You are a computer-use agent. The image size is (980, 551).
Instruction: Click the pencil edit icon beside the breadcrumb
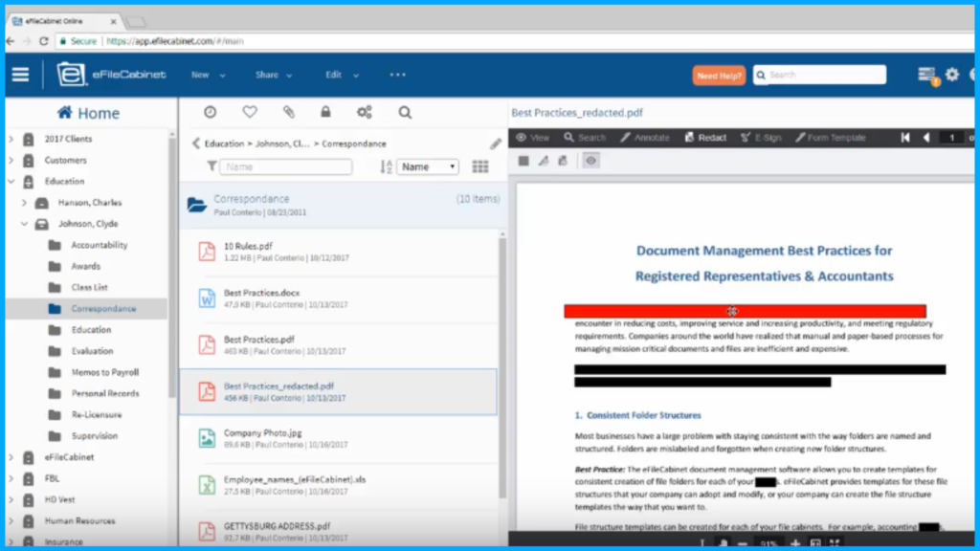click(495, 143)
